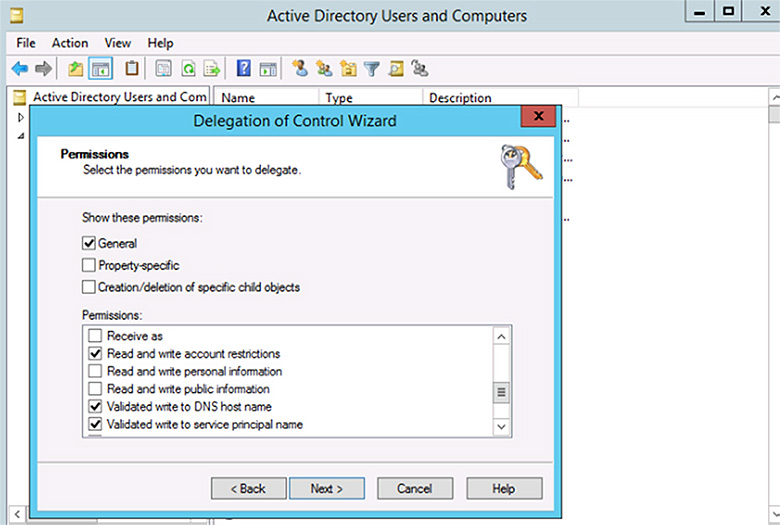This screenshot has height=525, width=780.
Task: Check the Receive as permission
Action: pyautogui.click(x=95, y=335)
